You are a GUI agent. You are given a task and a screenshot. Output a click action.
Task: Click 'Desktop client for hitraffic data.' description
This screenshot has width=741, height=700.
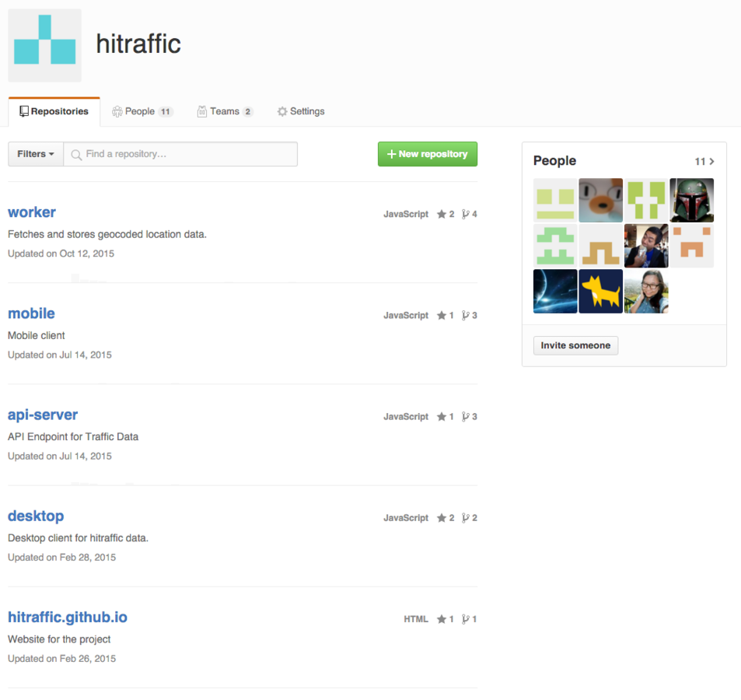pyautogui.click(x=78, y=538)
